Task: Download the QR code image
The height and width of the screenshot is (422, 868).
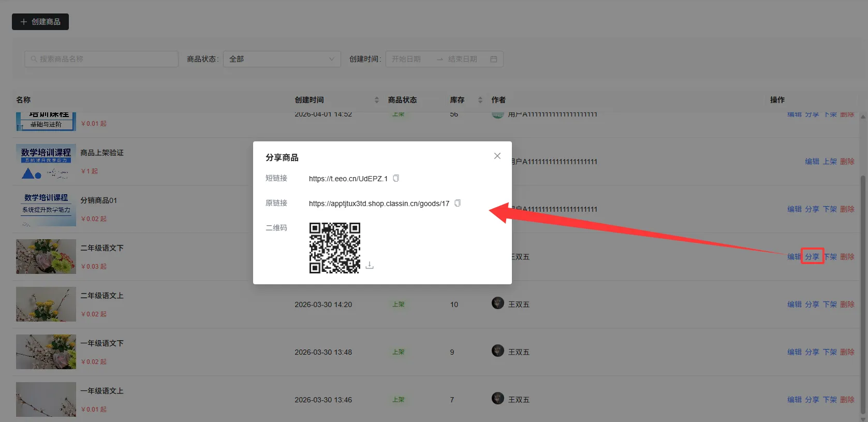Action: (x=370, y=265)
